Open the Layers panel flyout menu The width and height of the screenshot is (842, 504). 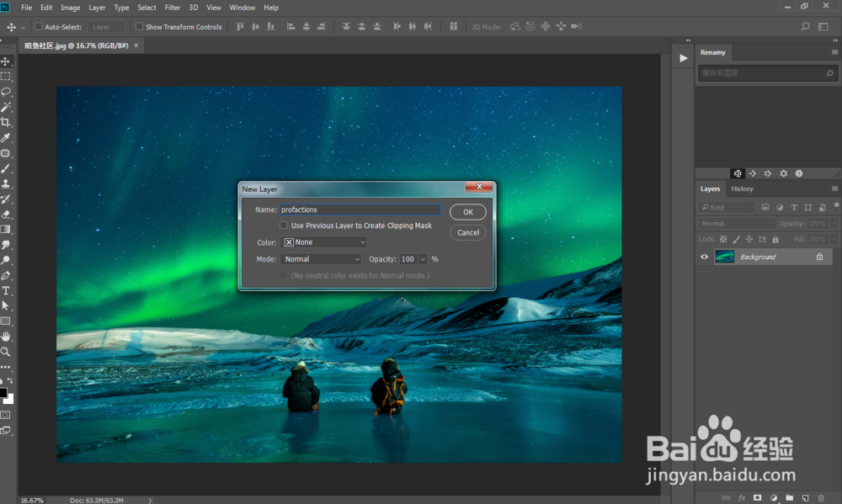[x=834, y=189]
